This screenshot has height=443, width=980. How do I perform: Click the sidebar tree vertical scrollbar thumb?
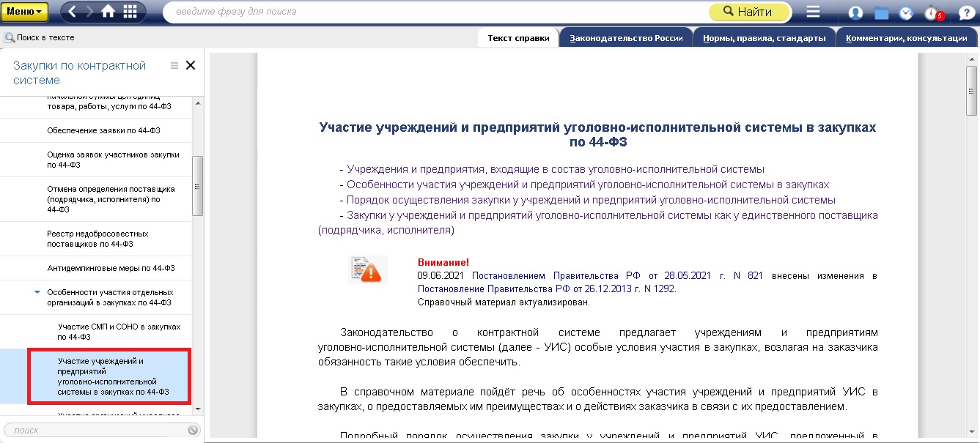pos(197,186)
